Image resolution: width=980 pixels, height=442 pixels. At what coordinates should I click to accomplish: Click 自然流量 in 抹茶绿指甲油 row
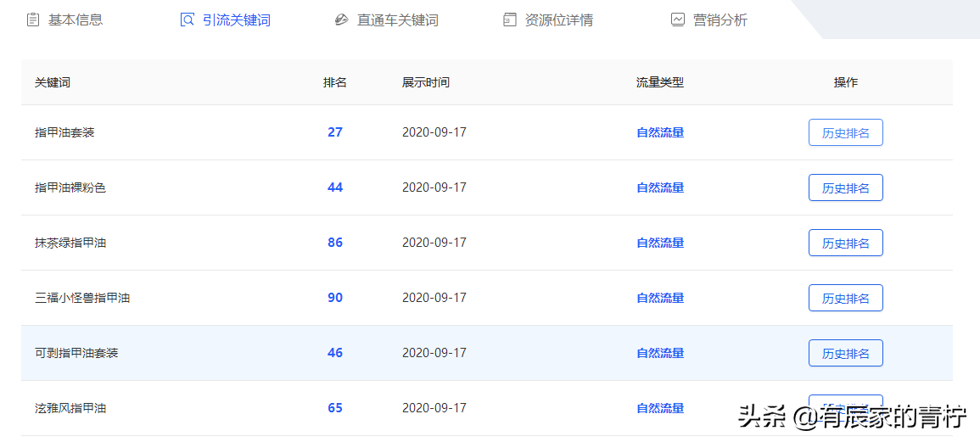(x=660, y=243)
